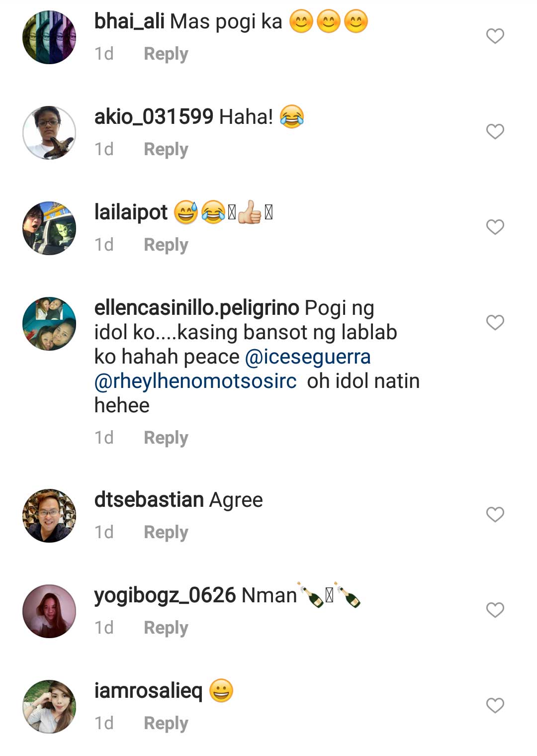Tap dtsebastian's profile picture
537x756 pixels.
(49, 516)
